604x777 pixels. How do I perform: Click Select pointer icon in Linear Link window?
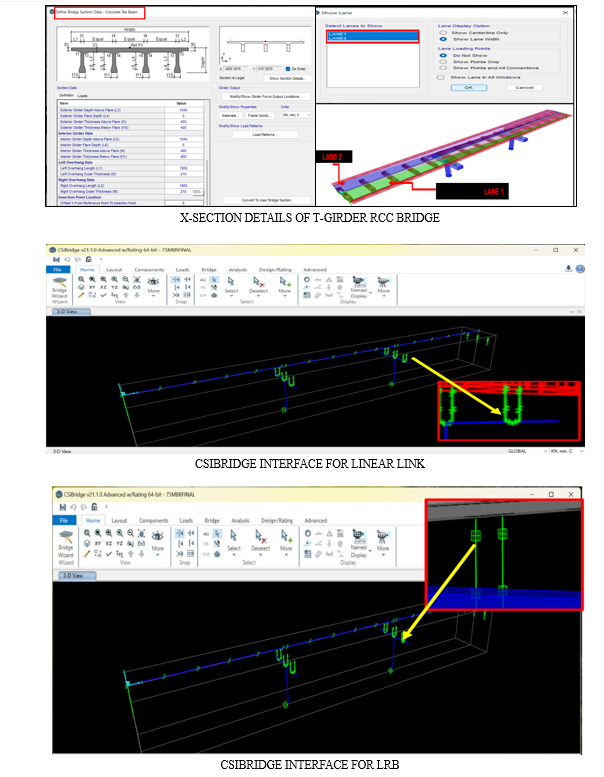point(230,281)
